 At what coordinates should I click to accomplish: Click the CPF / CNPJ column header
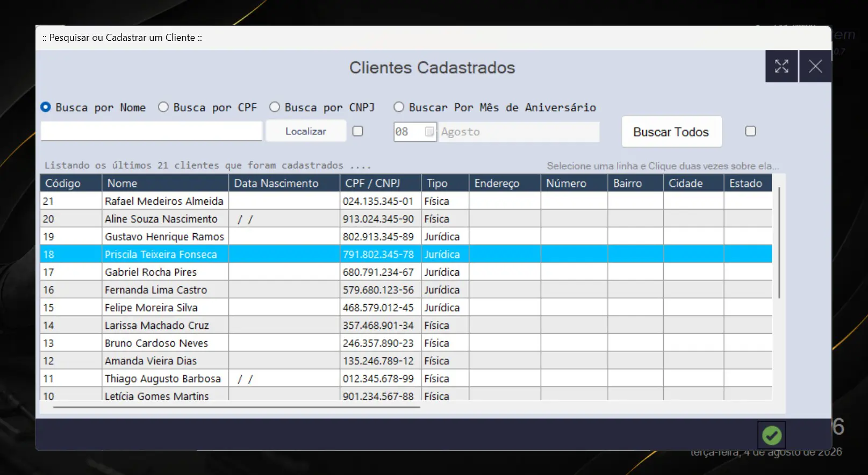pyautogui.click(x=381, y=183)
